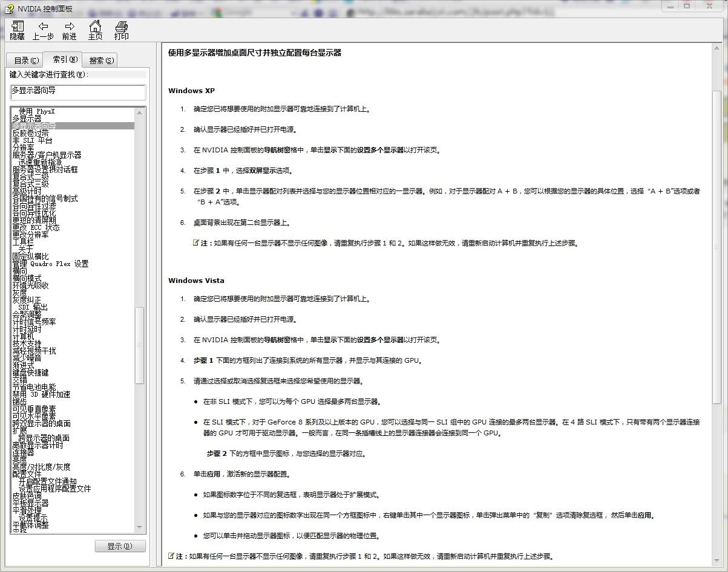Screen dimensions: 728x572
Task: Select index entry 非 SLI 平台
Action: click(32, 141)
